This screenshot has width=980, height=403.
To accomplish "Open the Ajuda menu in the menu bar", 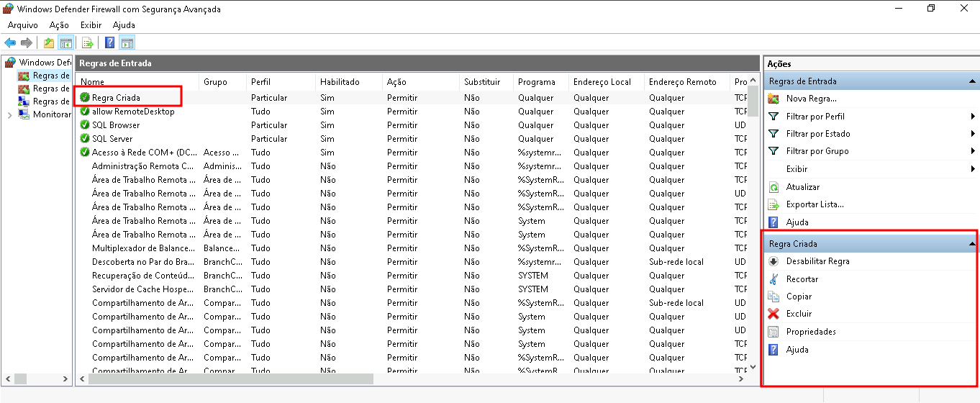I will click(x=124, y=25).
